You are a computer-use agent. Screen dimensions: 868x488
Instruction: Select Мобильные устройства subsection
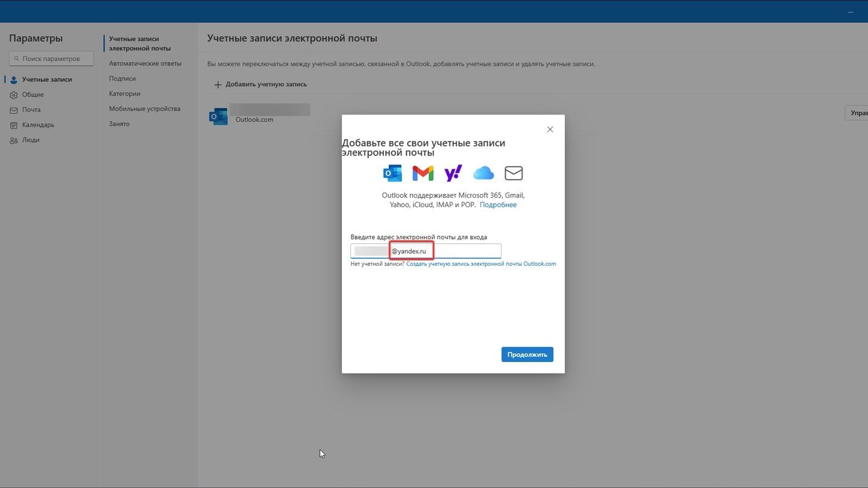(145, 108)
